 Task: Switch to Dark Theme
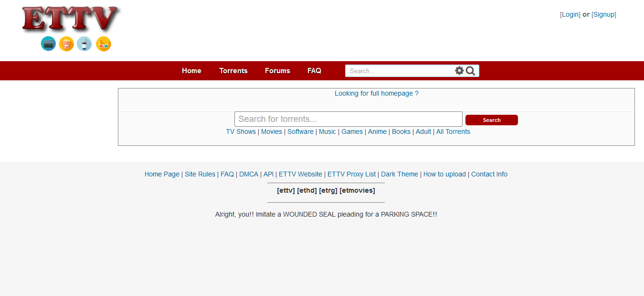(400, 174)
